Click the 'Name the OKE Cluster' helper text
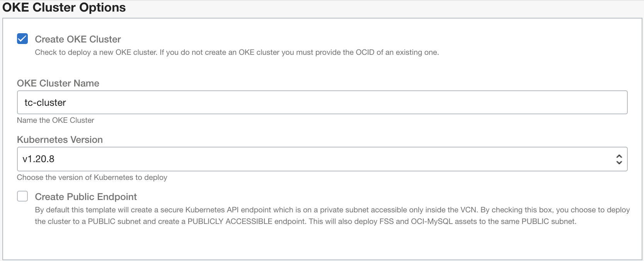Viewport: 644px width, 261px height. [56, 120]
